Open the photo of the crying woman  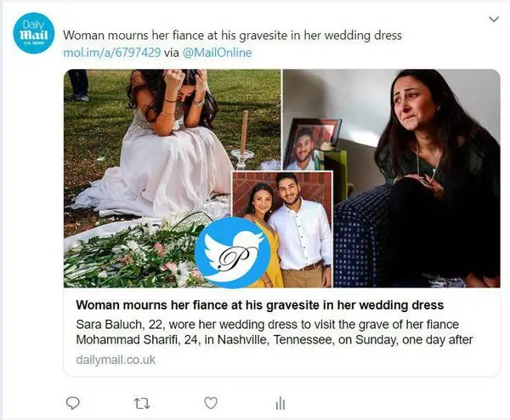(x=425, y=170)
